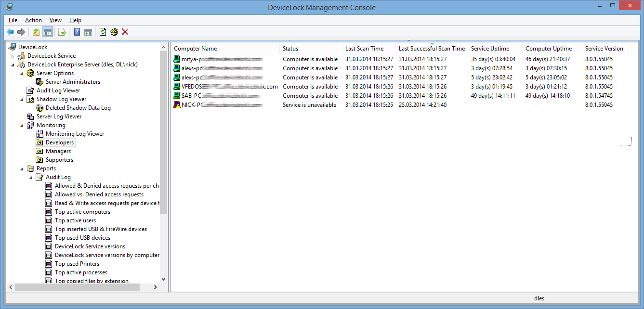Click the '35 day(s) 03:40:04' service uptime

click(x=493, y=59)
